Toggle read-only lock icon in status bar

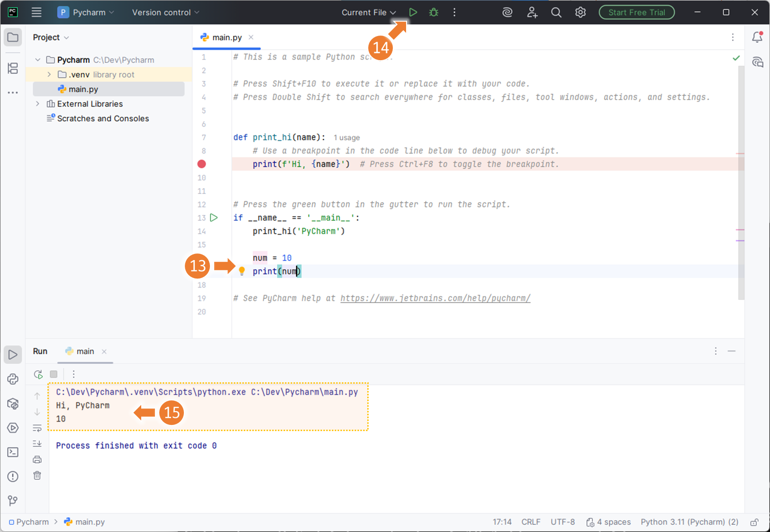(754, 522)
